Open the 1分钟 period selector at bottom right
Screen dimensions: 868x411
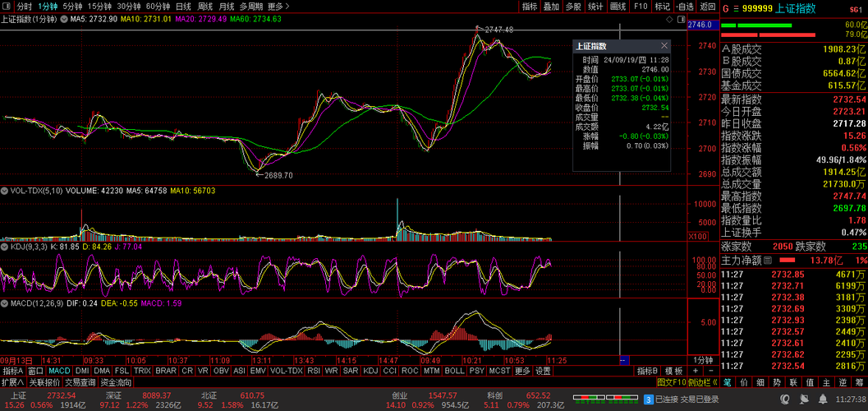coord(703,360)
